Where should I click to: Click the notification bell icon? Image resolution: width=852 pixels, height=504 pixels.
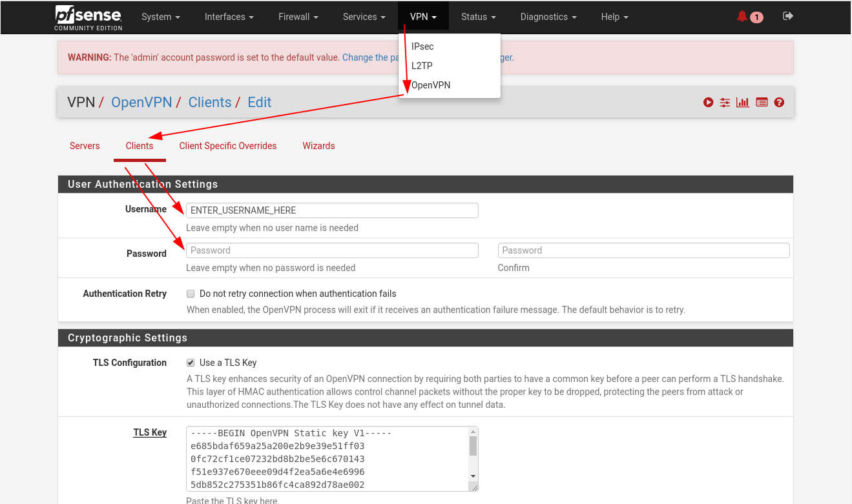(742, 17)
